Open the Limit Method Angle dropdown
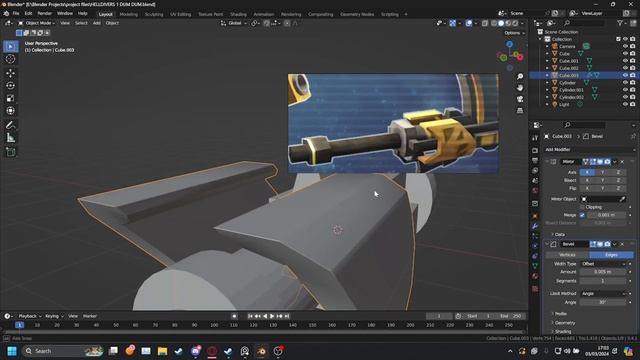640x360 pixels. pos(603,293)
